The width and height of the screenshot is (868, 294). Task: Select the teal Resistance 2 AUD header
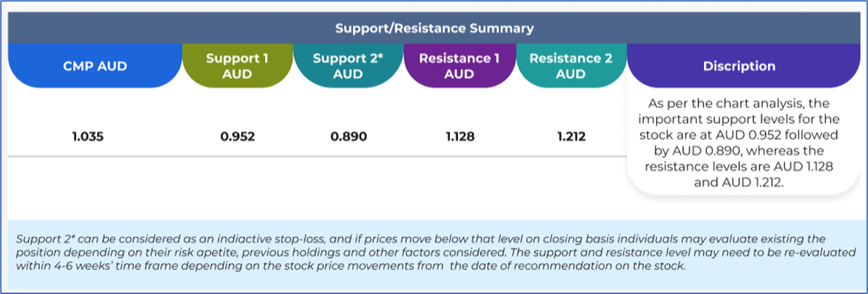click(570, 66)
